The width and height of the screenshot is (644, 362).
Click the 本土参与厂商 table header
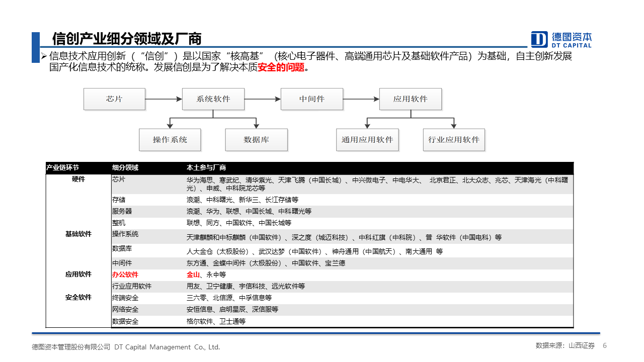206,168
